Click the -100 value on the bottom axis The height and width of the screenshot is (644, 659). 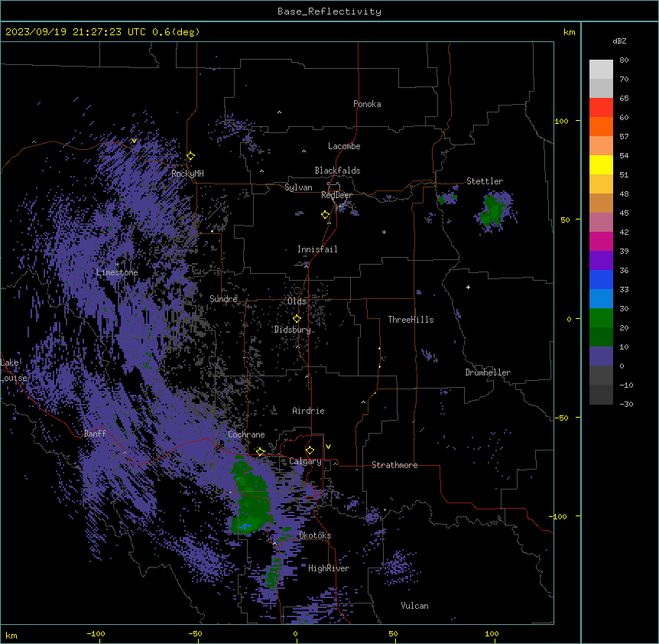[96, 633]
